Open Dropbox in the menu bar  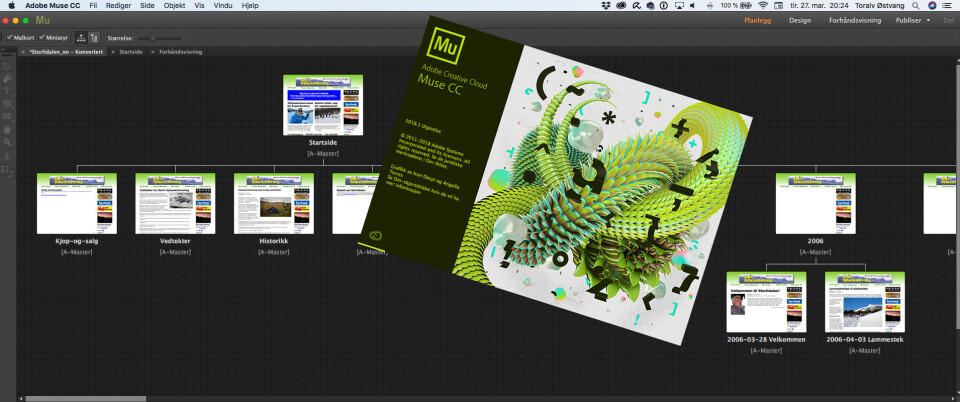(x=606, y=6)
